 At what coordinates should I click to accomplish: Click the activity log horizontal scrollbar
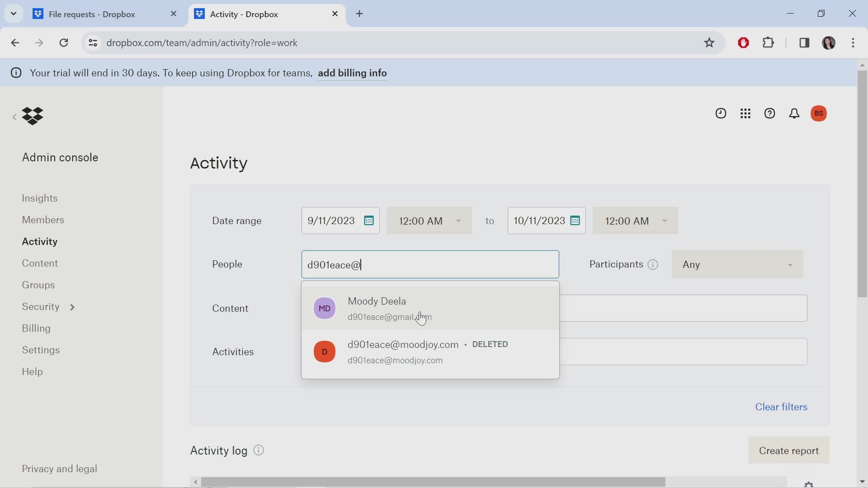pos(433,482)
